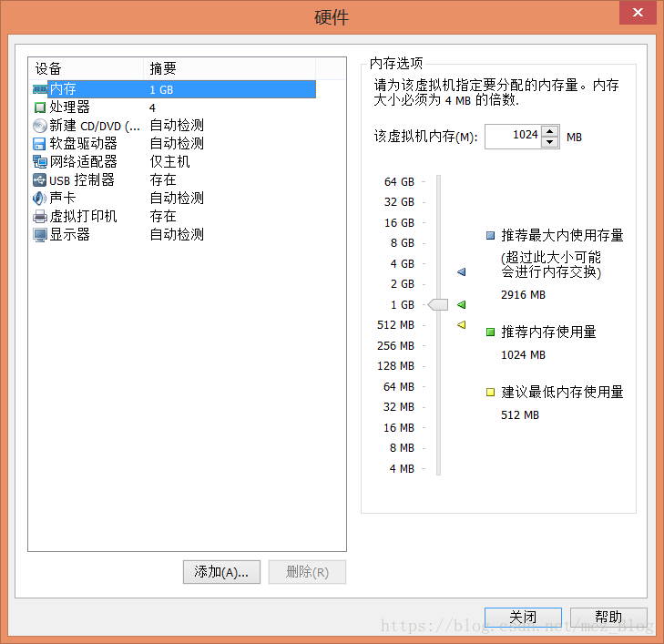Click the 8 GB slider label
664x644 pixels.
tap(403, 243)
